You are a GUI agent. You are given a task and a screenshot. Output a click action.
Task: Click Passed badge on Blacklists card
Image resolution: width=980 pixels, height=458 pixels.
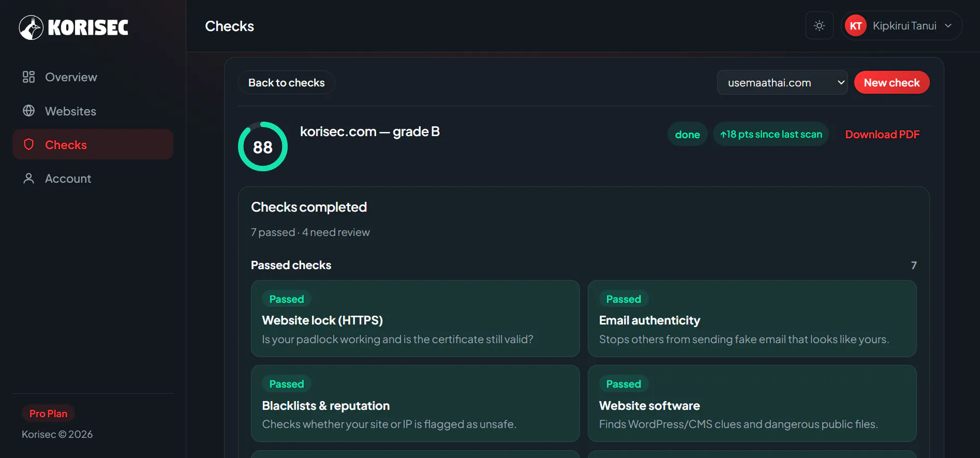pos(287,384)
